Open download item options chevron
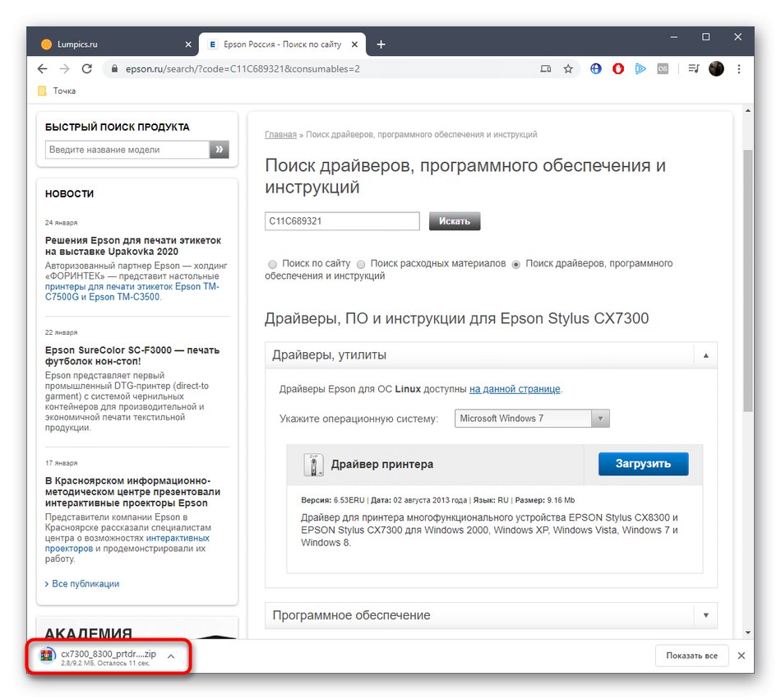781x700 pixels. (171, 656)
